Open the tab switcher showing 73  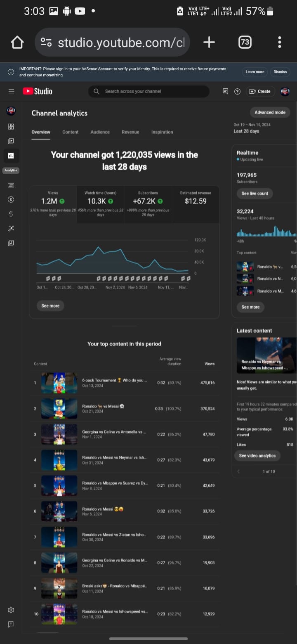click(x=245, y=42)
